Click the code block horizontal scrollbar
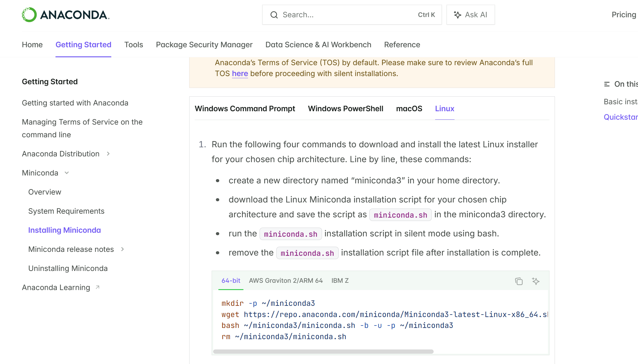The image size is (638, 364). [323, 352]
